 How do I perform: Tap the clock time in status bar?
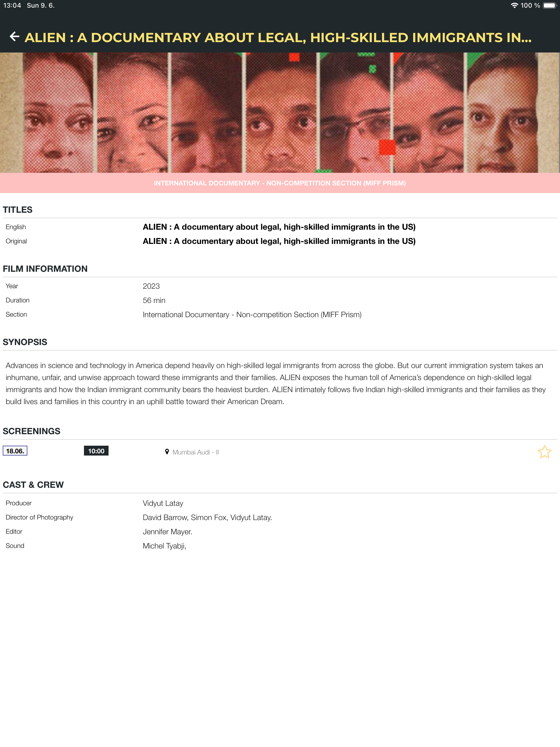(12, 5)
